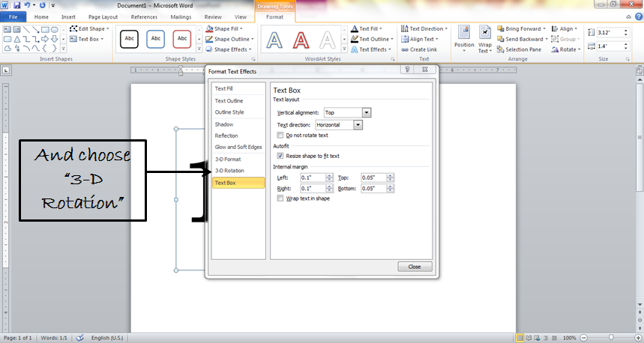Toggle Resize shape to fit text checkbox
The image size is (644, 343).
click(280, 156)
